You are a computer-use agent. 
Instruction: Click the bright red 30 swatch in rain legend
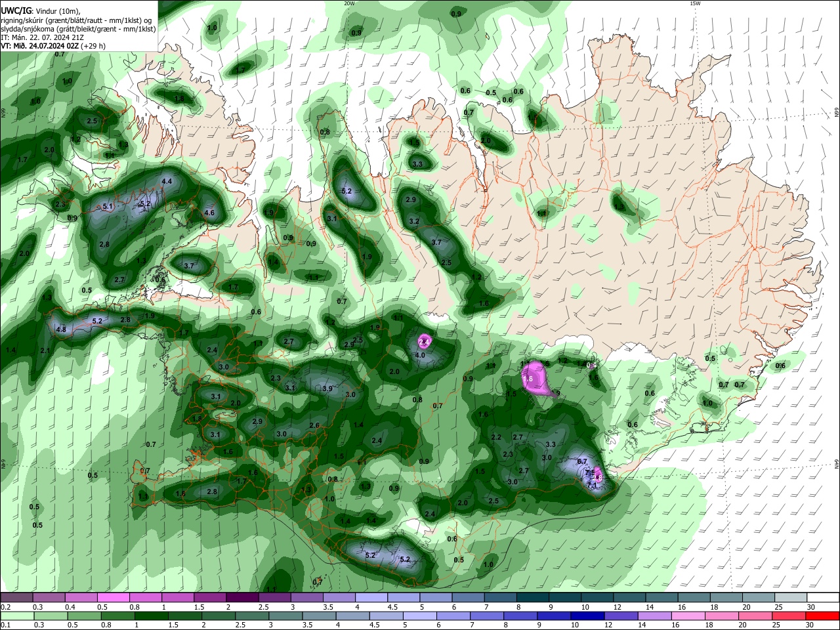coord(822,616)
